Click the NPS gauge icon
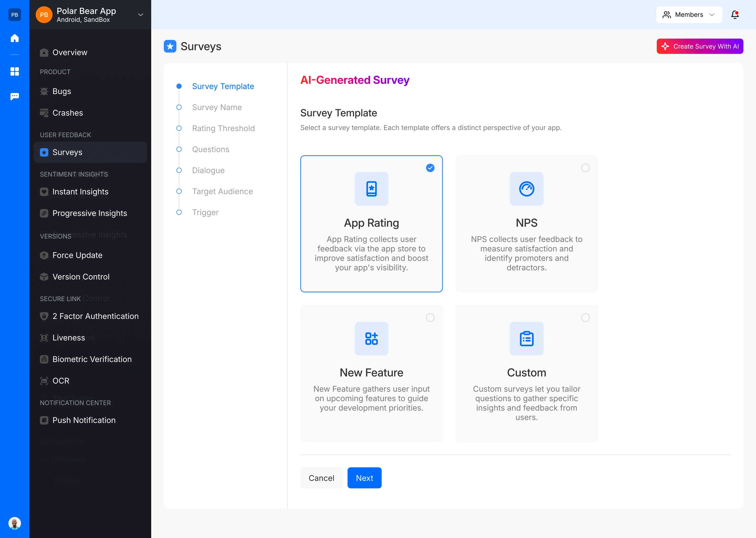 point(526,189)
